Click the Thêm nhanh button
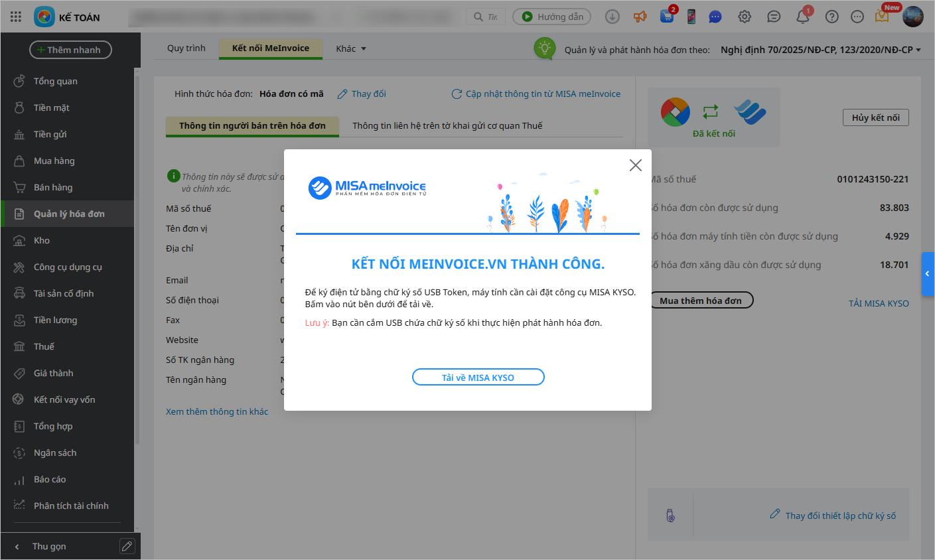Viewport: 935px width, 560px height. pyautogui.click(x=70, y=50)
